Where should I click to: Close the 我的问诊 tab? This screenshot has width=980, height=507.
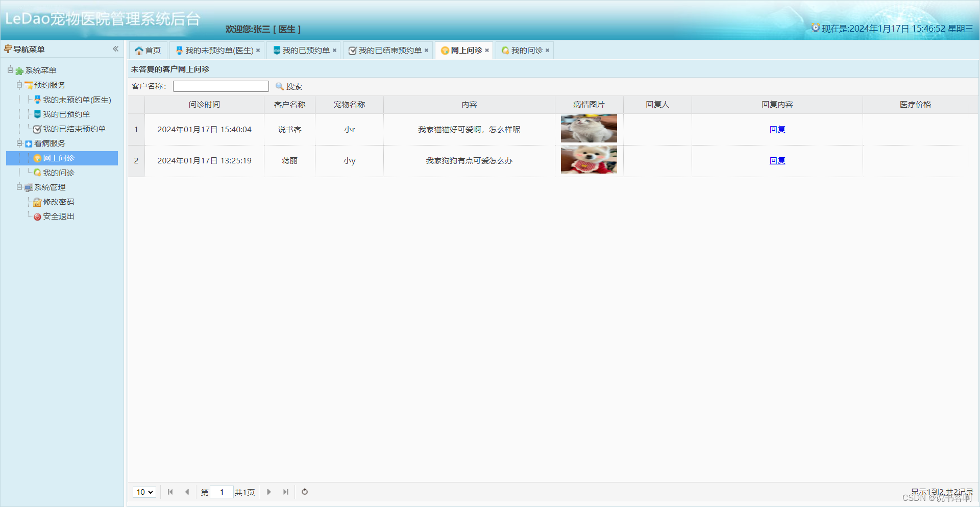(547, 50)
